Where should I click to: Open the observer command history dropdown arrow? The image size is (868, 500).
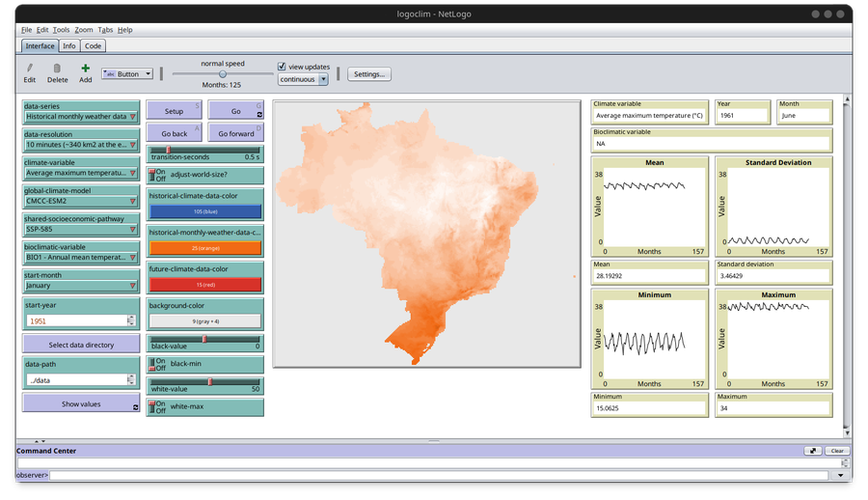click(x=840, y=475)
